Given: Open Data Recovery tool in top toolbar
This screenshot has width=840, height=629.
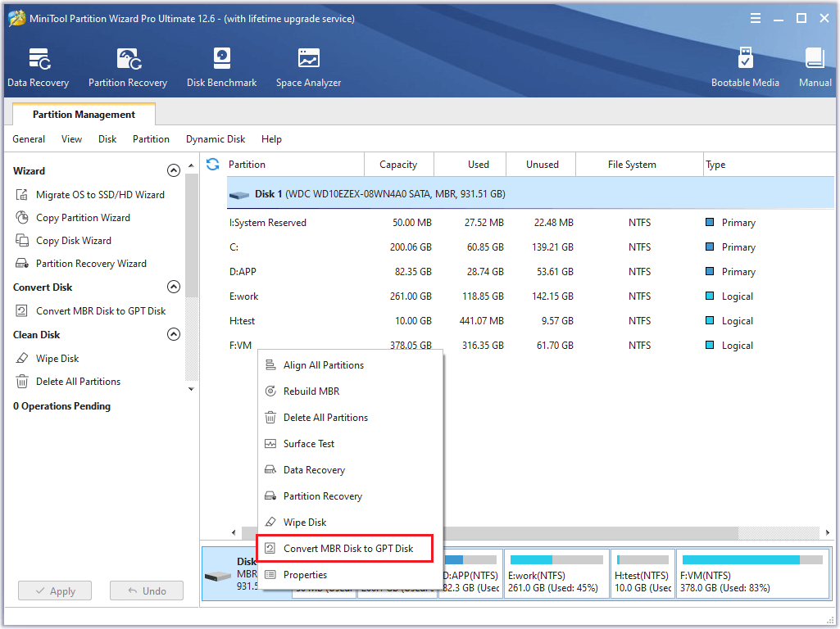Looking at the screenshot, I should [x=38, y=67].
